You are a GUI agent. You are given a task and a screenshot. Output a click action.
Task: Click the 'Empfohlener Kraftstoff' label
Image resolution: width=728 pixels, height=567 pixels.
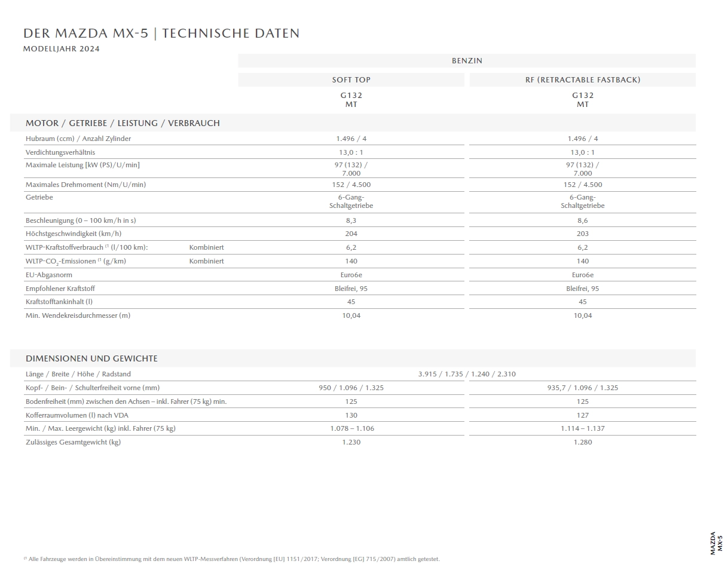tap(60, 289)
